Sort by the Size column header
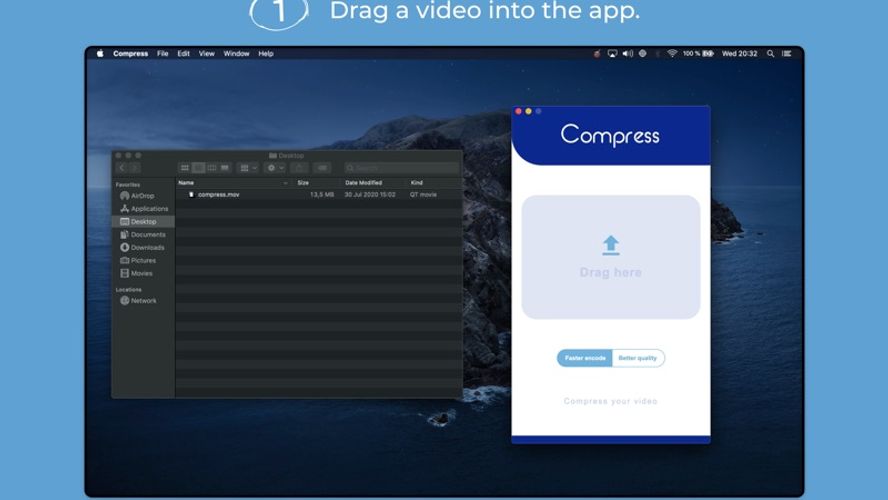The image size is (888, 500). tap(303, 183)
